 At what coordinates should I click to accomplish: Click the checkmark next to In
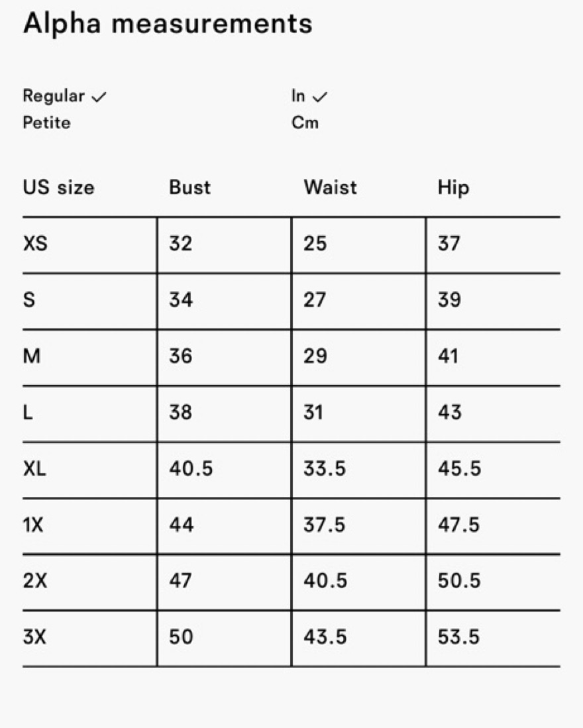[320, 97]
